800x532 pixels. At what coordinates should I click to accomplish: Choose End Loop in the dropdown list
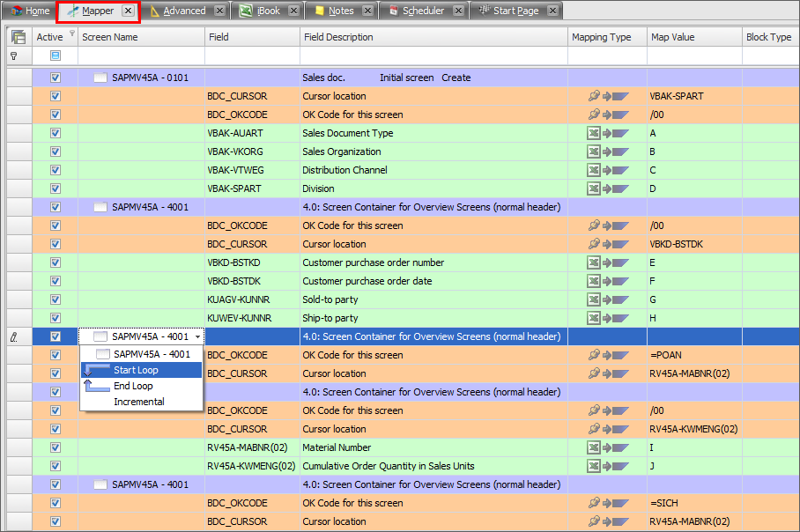click(x=133, y=386)
